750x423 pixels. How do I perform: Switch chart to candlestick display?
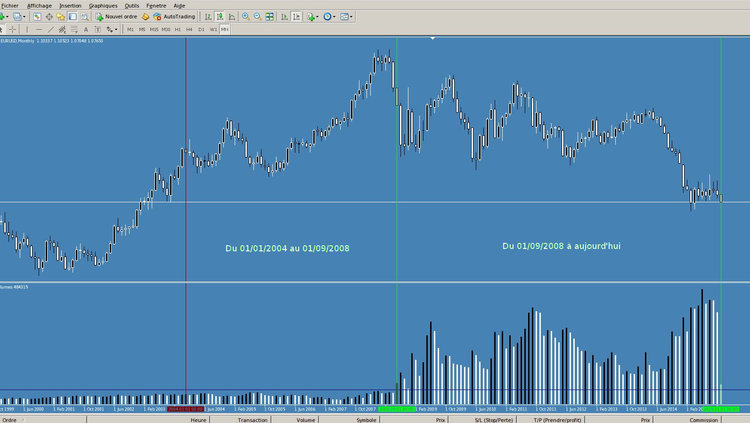point(219,17)
